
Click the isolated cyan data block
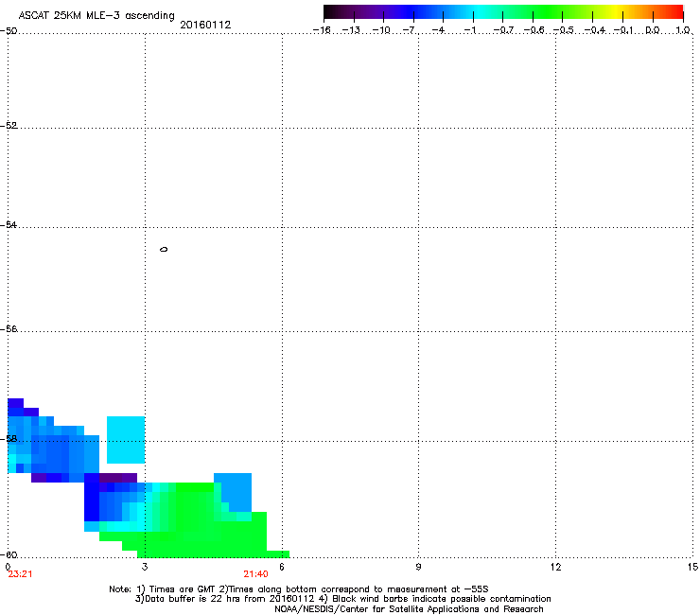pos(126,439)
